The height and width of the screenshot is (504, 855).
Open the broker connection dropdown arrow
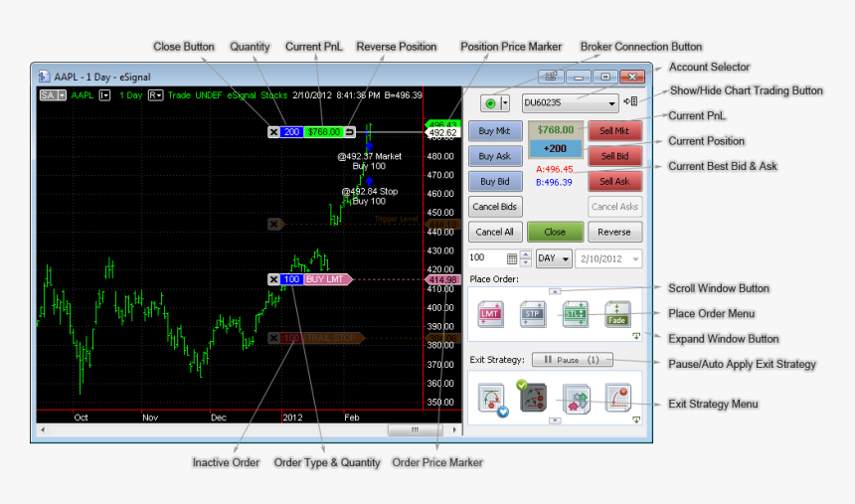click(504, 103)
